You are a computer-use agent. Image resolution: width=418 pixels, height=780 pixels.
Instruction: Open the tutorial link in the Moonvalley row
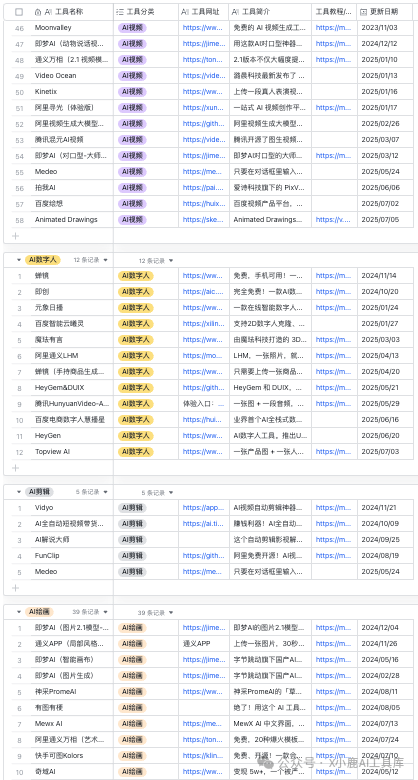333,28
